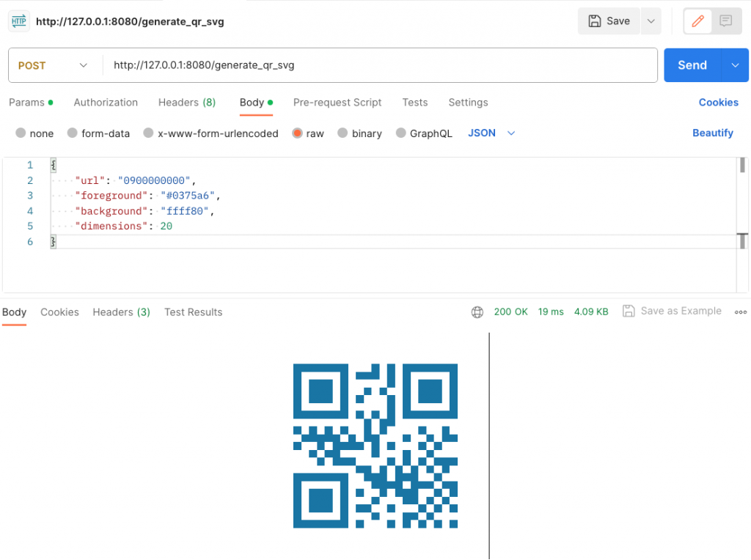Viewport: 751px width, 560px height.
Task: Click the "0900000000" value in editor
Action: (154, 180)
